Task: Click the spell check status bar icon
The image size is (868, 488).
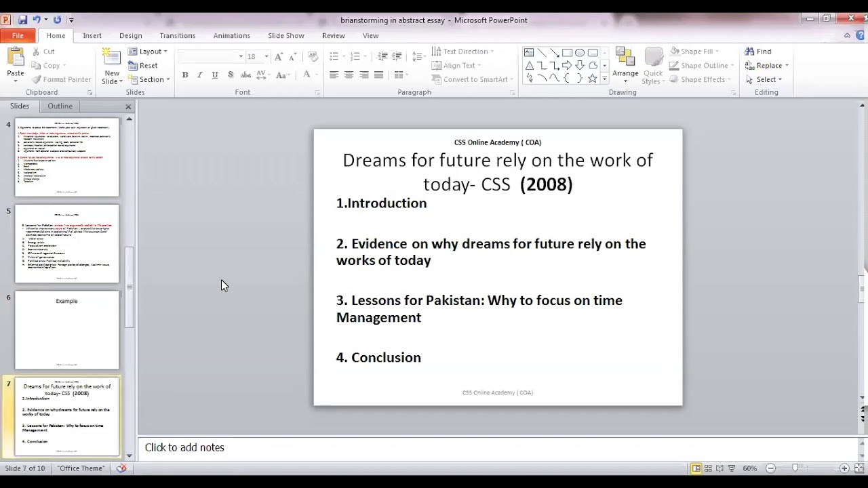Action: coord(121,468)
